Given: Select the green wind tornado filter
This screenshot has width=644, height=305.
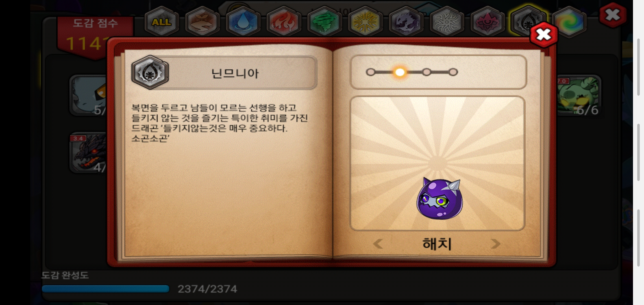Looking at the screenshot, I should [x=324, y=21].
